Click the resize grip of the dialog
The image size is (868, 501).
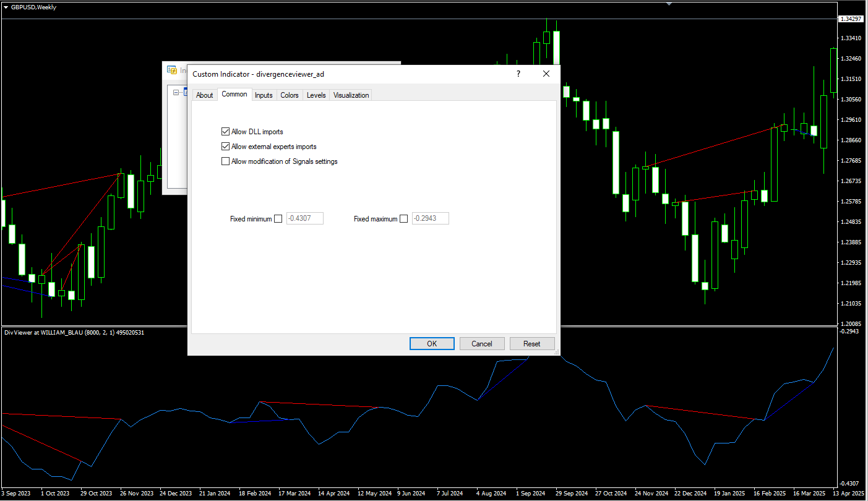tap(556, 352)
